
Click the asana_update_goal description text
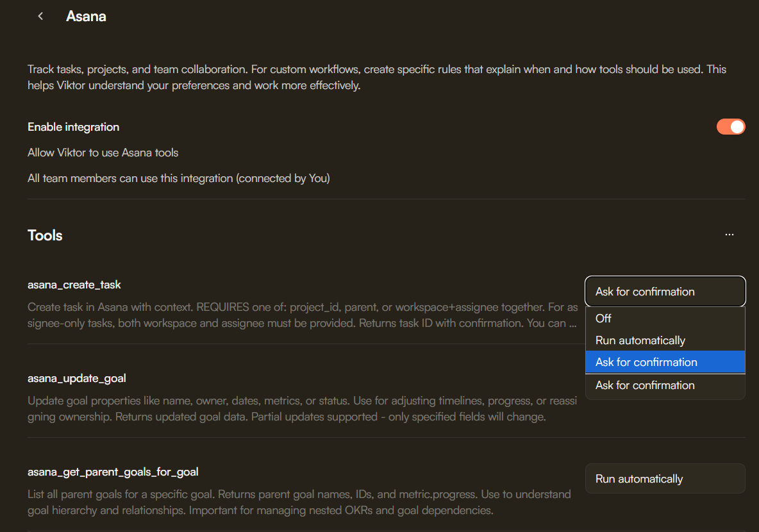(x=302, y=408)
